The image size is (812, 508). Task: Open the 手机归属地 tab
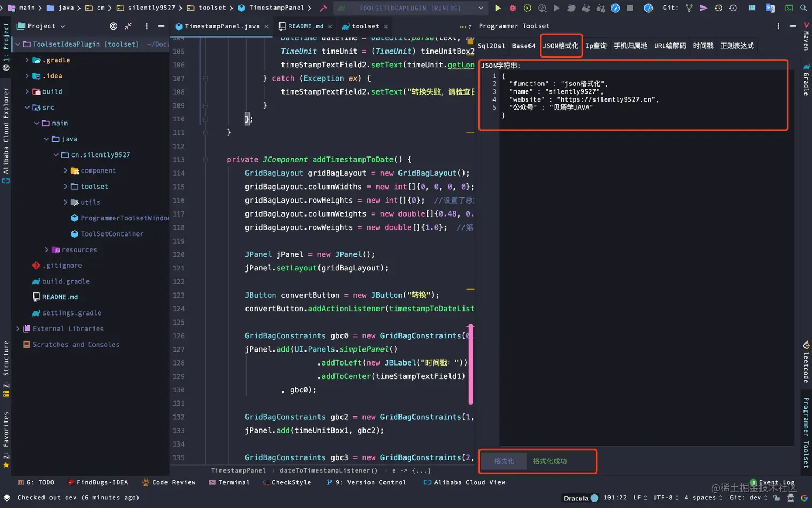click(x=630, y=46)
